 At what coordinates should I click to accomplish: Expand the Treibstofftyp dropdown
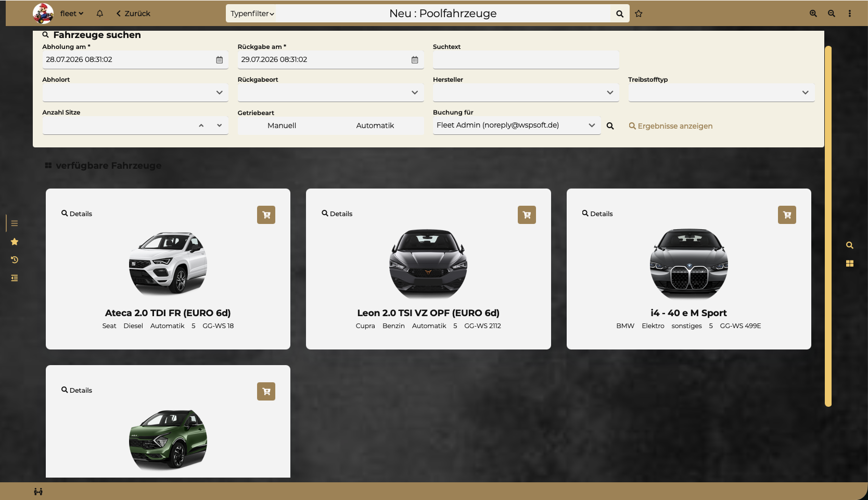coord(806,93)
